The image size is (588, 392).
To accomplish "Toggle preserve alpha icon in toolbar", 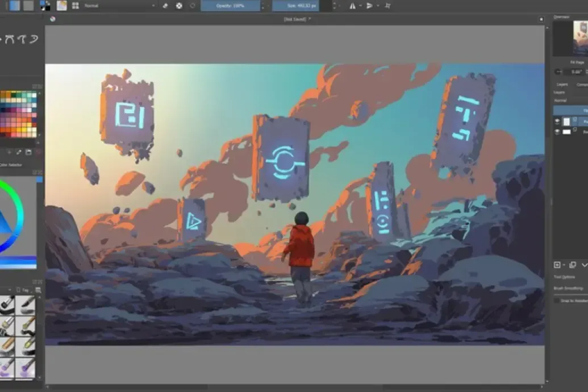I will click(x=179, y=6).
